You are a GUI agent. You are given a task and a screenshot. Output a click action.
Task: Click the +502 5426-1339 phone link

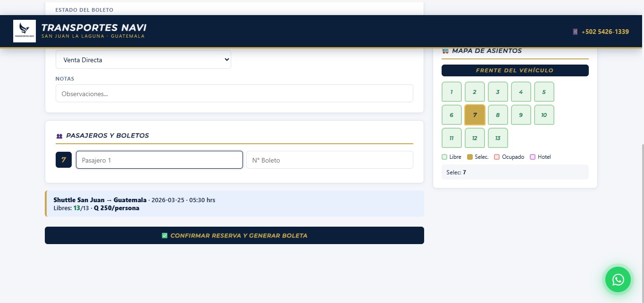pyautogui.click(x=605, y=32)
